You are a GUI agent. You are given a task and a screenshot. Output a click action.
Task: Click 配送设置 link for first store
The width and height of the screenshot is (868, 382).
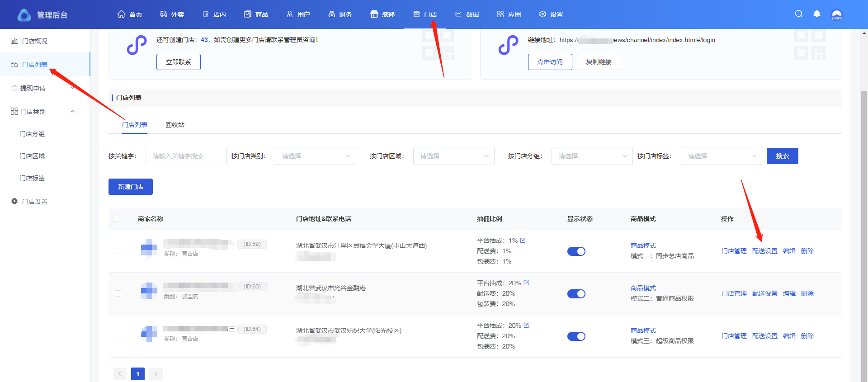764,251
